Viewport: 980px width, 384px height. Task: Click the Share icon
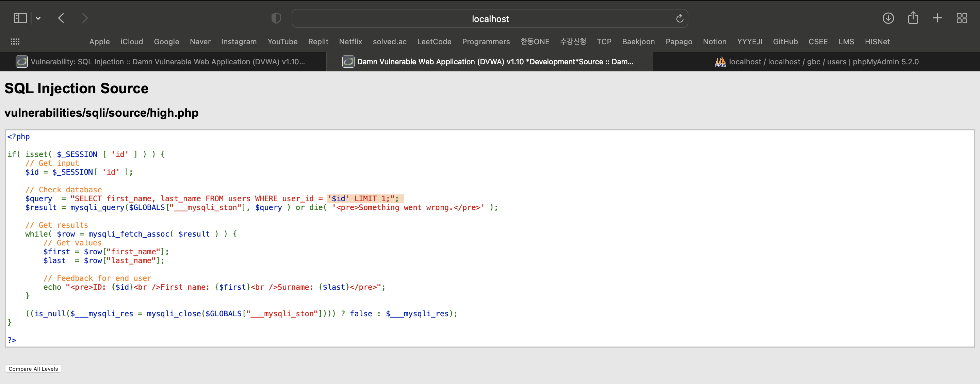click(913, 18)
